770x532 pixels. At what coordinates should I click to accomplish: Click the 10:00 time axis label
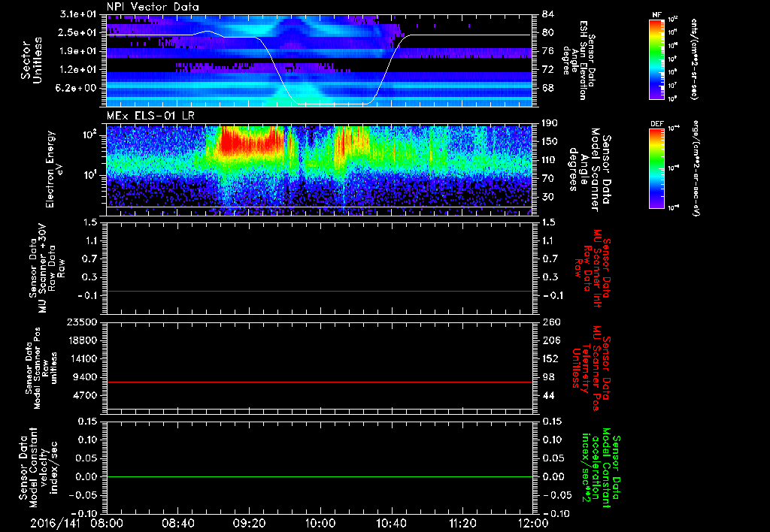(320, 523)
